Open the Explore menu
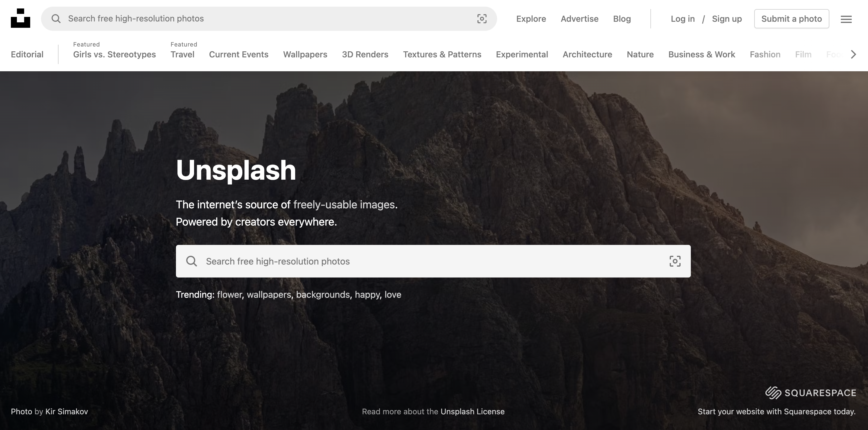 click(531, 19)
